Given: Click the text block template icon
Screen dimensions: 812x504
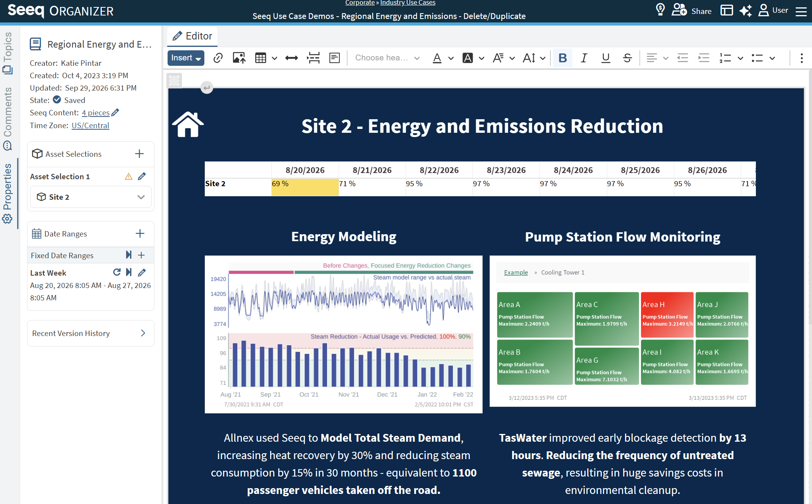Looking at the screenshot, I should [x=334, y=58].
